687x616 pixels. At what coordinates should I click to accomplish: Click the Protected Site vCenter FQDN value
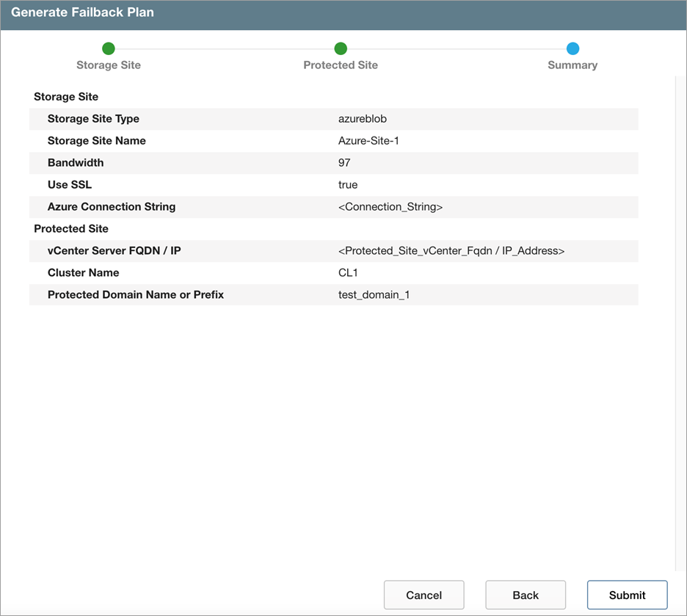451,251
